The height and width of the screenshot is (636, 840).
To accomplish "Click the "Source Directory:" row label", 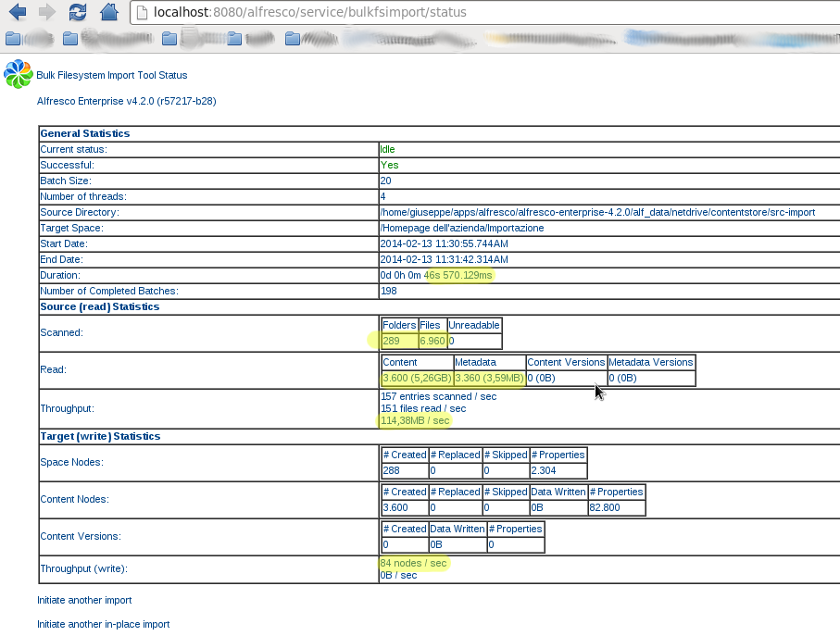I will tap(80, 213).
